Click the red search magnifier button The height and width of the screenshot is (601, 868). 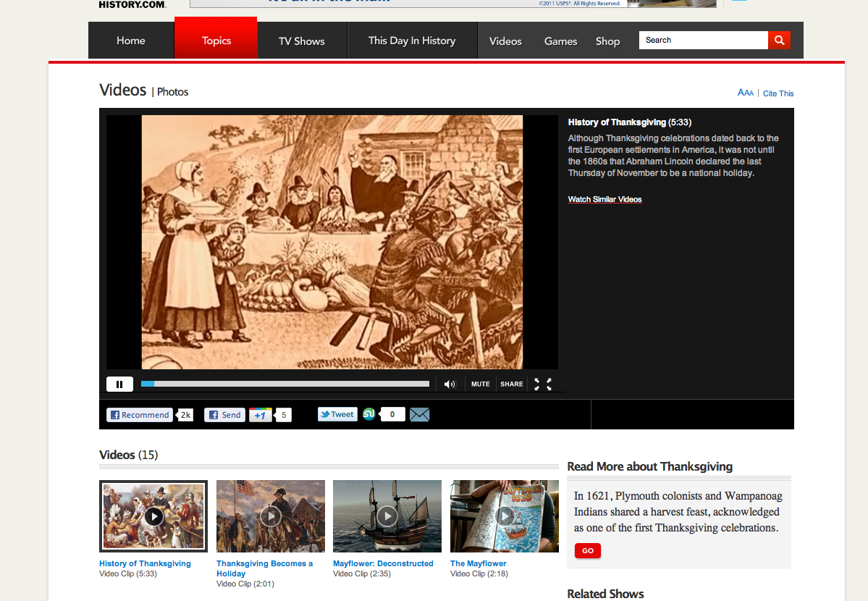[780, 40]
